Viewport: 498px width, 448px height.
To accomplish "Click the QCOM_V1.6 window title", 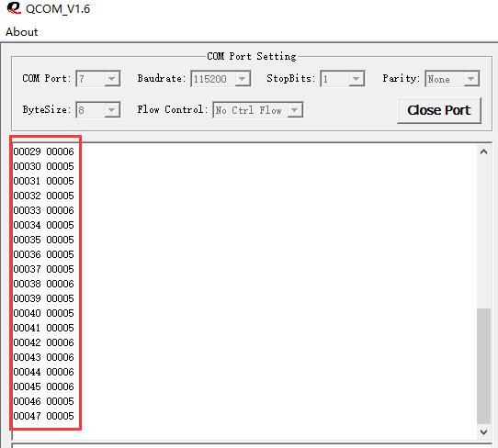I will tap(58, 8).
